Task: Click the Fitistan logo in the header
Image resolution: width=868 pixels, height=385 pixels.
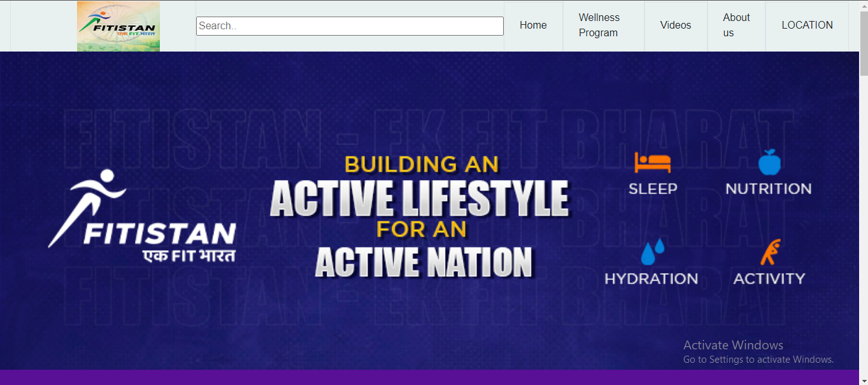Action: pyautogui.click(x=118, y=26)
